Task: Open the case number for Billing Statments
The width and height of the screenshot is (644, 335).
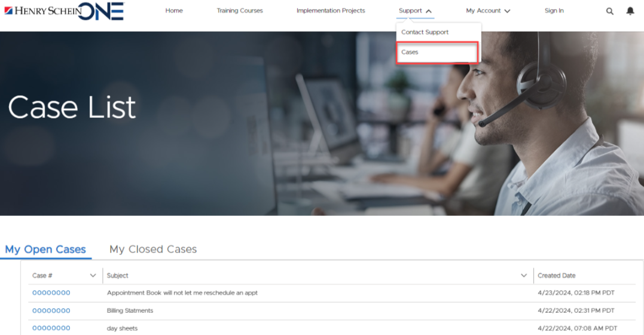Action: [51, 310]
